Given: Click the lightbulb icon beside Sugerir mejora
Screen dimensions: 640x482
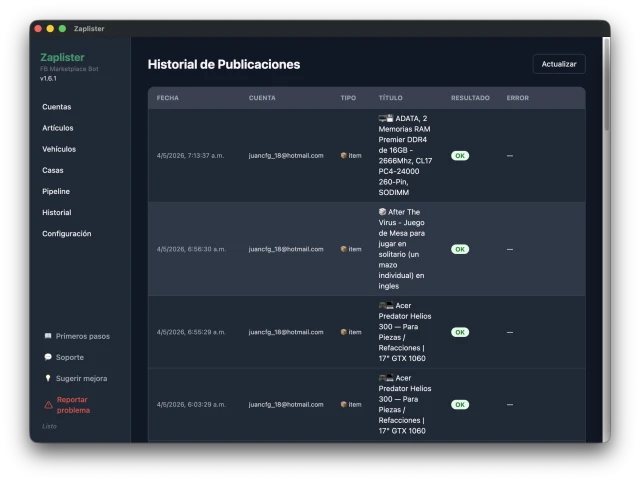Looking at the screenshot, I should (x=48, y=378).
